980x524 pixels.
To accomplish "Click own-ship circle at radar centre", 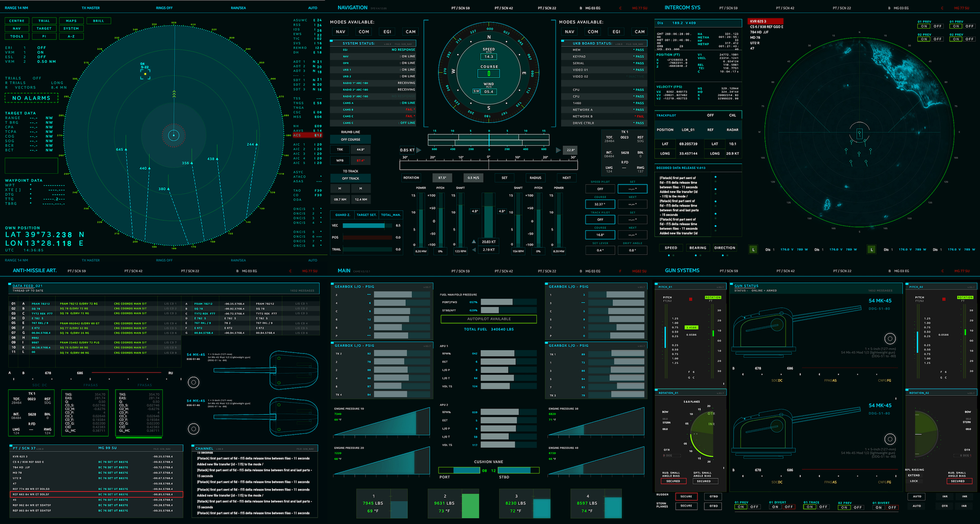I will pos(174,135).
